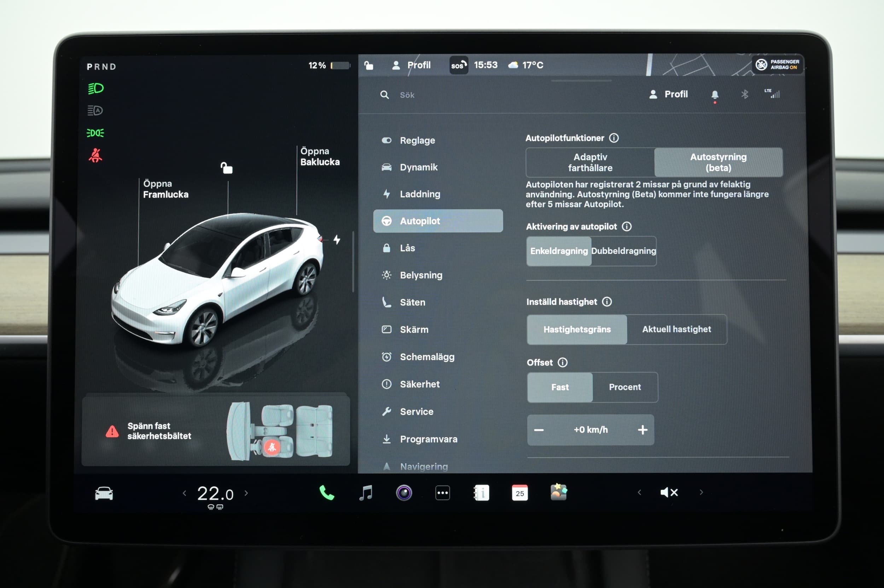884x588 pixels.
Task: Open the calendar app showing 25
Action: point(520,493)
